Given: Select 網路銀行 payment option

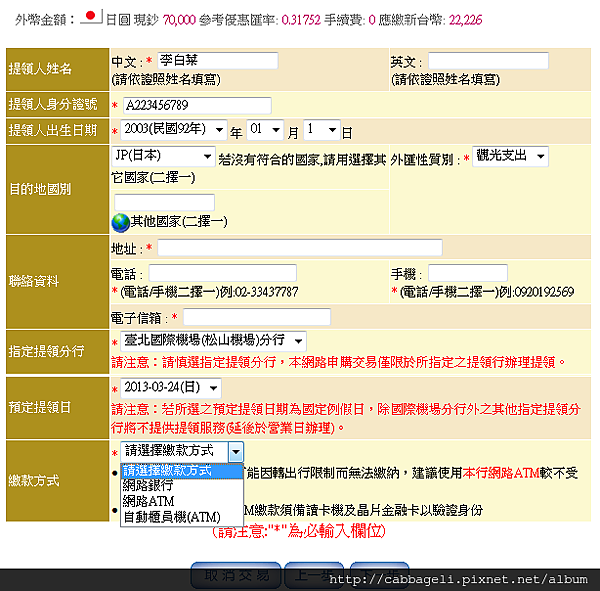Looking at the screenshot, I should (182, 486).
